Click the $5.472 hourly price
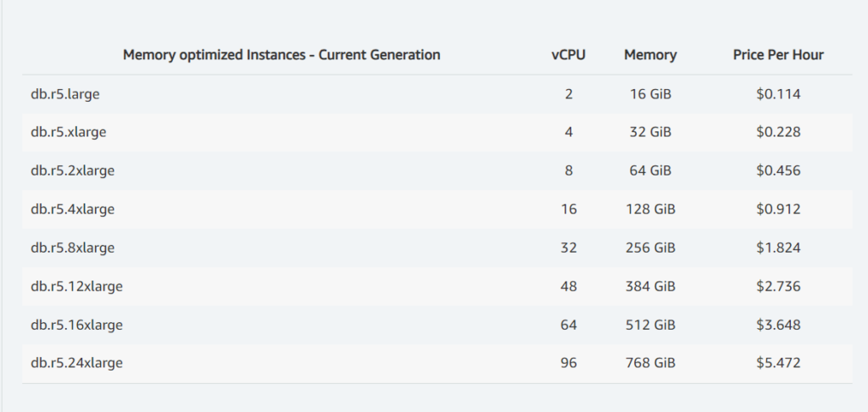Screen dimensions: 868x412 coord(778,363)
